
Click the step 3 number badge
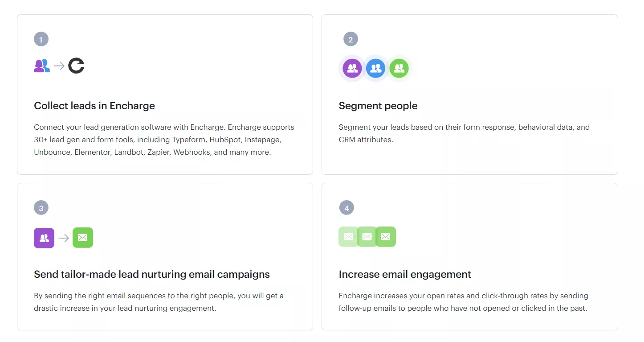point(41,208)
